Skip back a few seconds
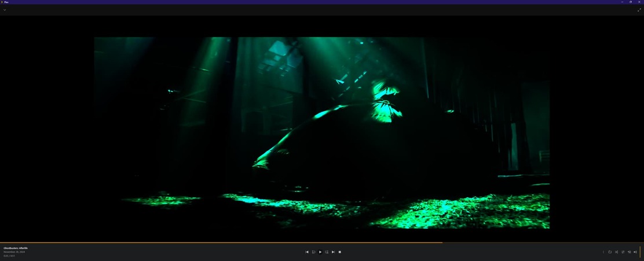This screenshot has width=644, height=261. 313,252
